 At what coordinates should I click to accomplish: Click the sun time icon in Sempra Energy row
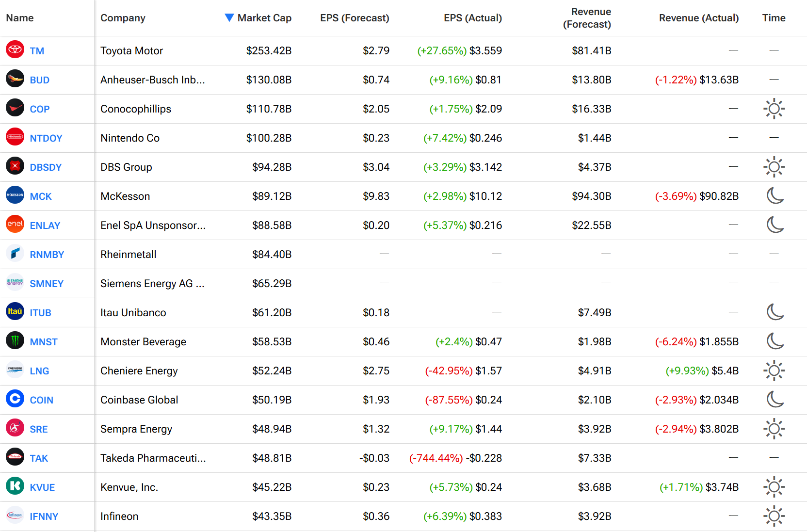click(x=774, y=429)
